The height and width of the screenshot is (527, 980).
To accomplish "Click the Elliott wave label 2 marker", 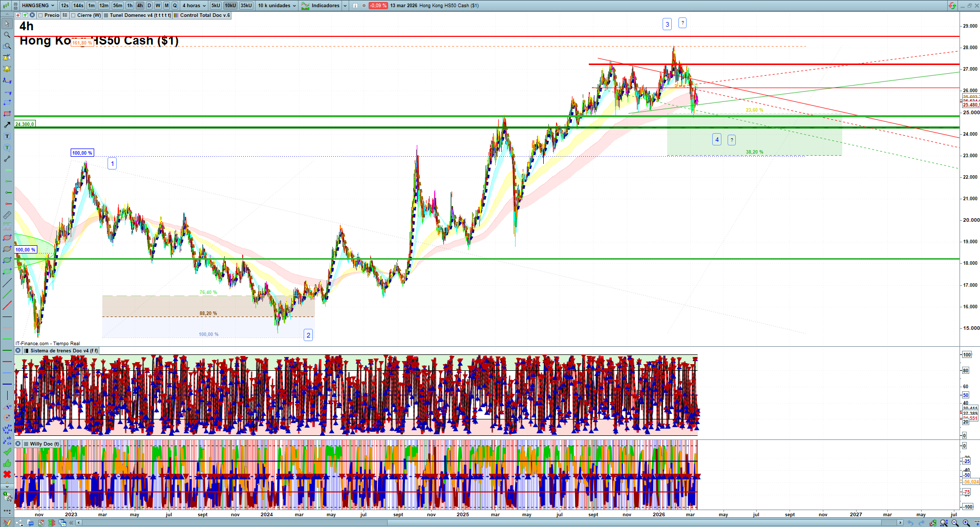I will [x=308, y=335].
